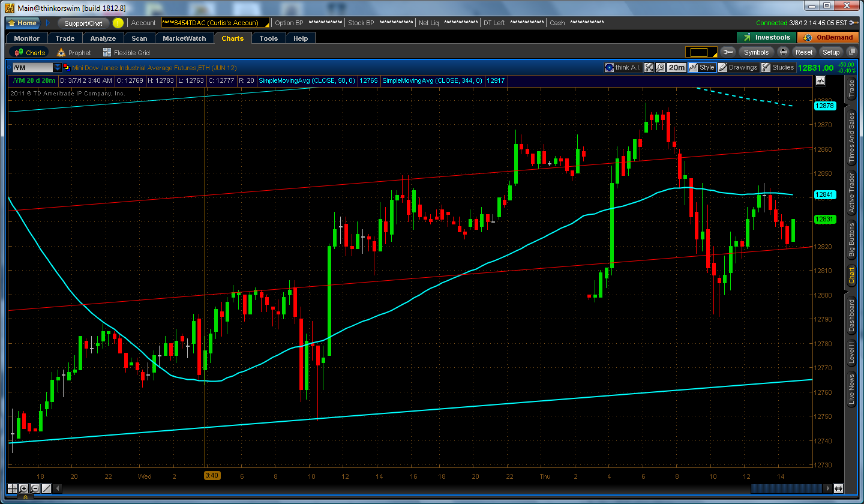Click the OnDemand button
864x504 pixels.
coord(828,37)
